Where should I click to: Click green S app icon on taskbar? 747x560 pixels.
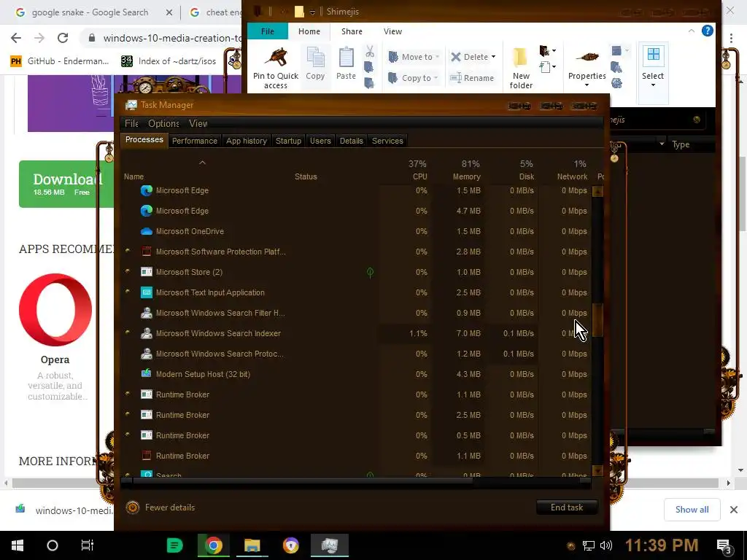[x=174, y=545]
